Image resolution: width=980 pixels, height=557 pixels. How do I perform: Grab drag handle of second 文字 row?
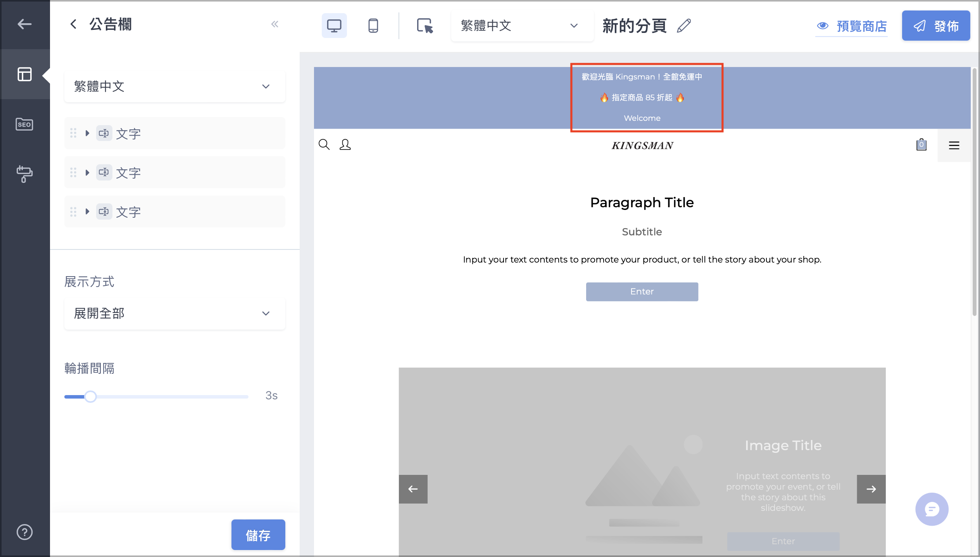(73, 172)
